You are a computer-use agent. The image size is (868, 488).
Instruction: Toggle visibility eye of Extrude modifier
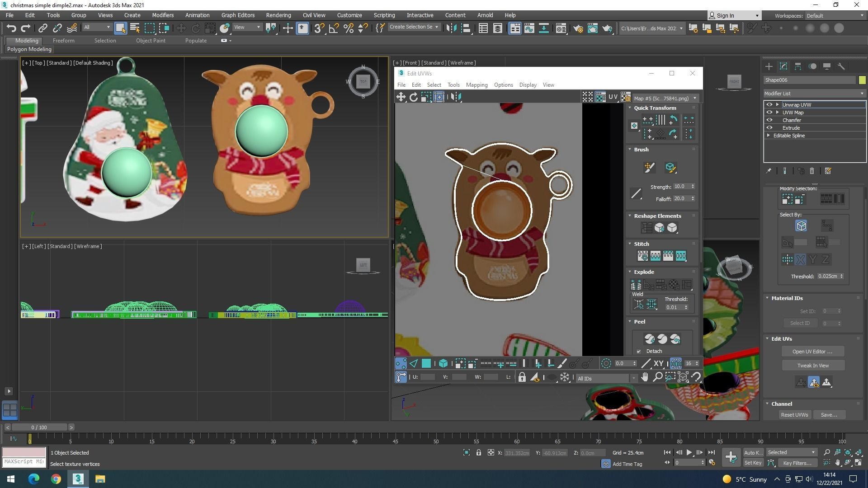[x=769, y=128]
